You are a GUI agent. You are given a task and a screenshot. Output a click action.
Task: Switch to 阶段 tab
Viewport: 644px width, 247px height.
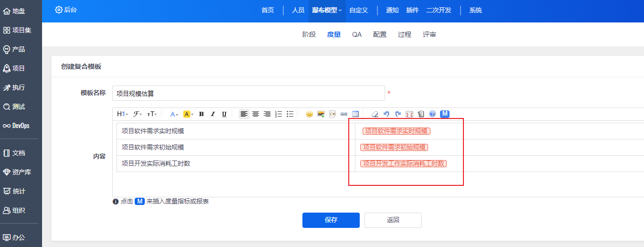coord(309,34)
